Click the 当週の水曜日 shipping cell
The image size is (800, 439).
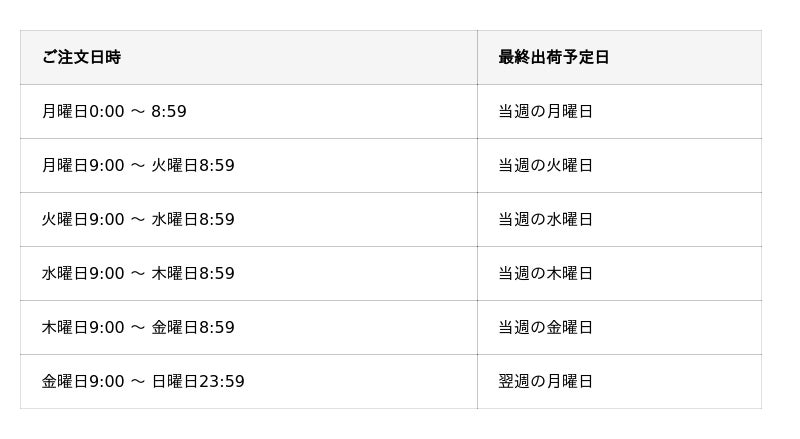[x=546, y=220]
